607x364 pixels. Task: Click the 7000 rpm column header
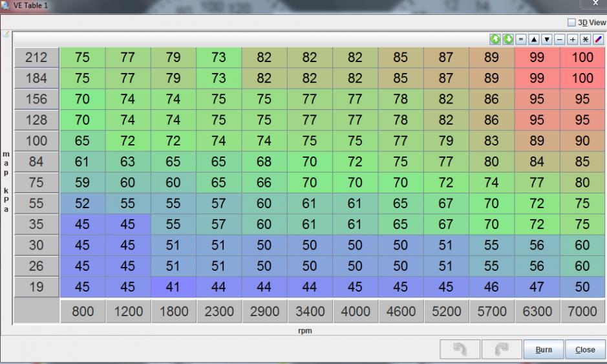click(582, 311)
